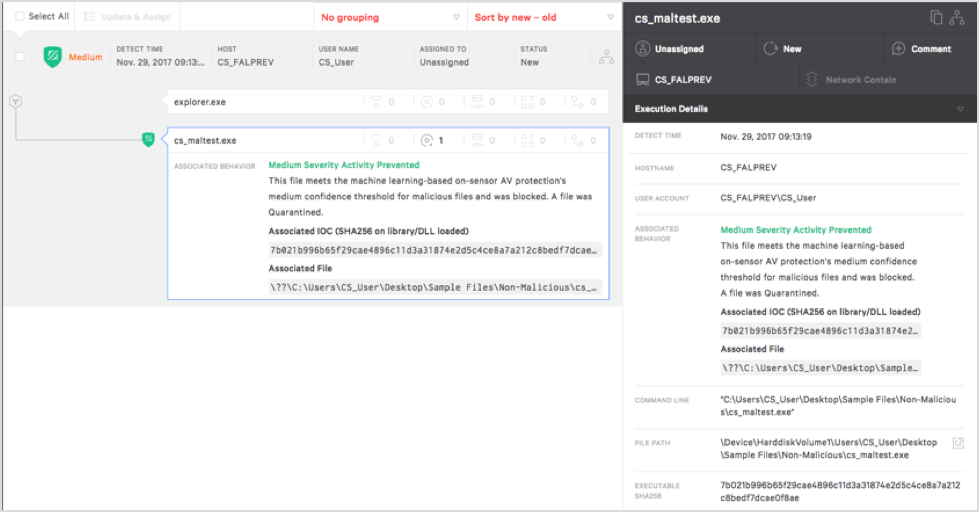The image size is (979, 512).
Task: Select the explorer.exe process row
Action: pyautogui.click(x=388, y=102)
